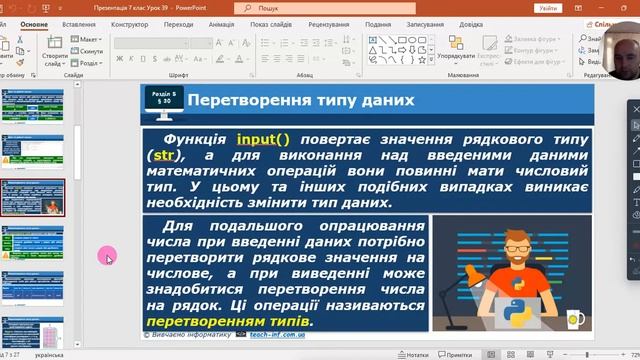Switch to Рецензування tab
The height and width of the screenshot is (360, 640).
point(329,24)
